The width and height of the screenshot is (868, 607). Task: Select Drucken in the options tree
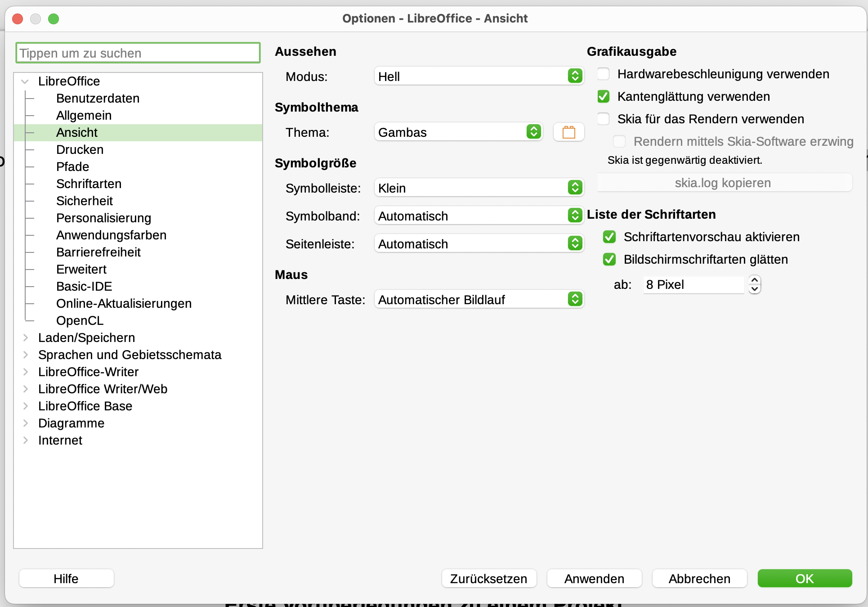[80, 149]
